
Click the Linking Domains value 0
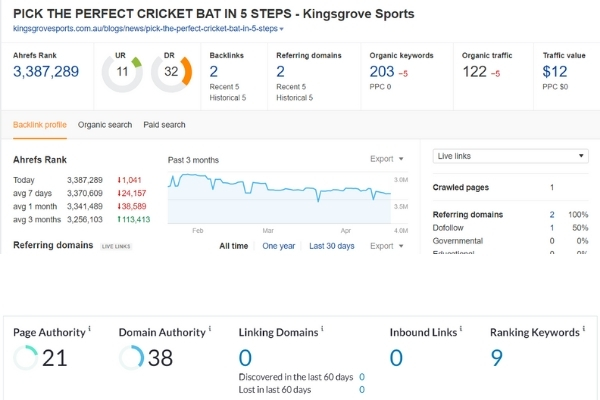245,358
